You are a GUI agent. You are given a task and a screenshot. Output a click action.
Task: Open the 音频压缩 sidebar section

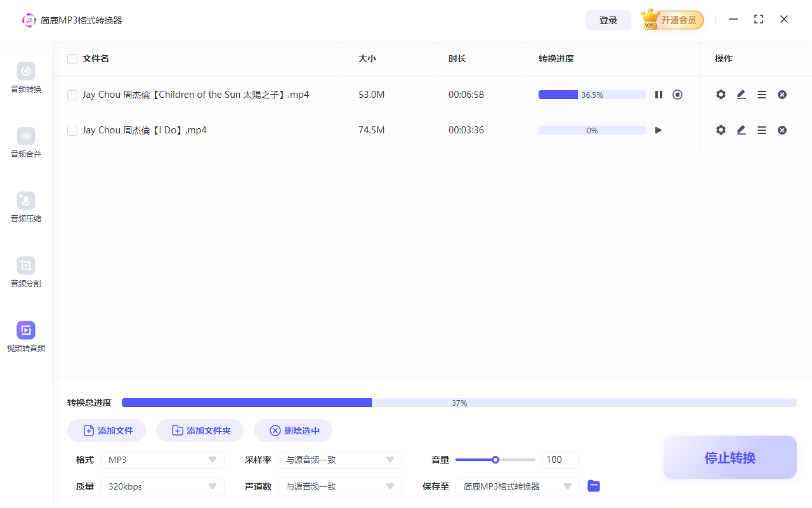(x=26, y=208)
